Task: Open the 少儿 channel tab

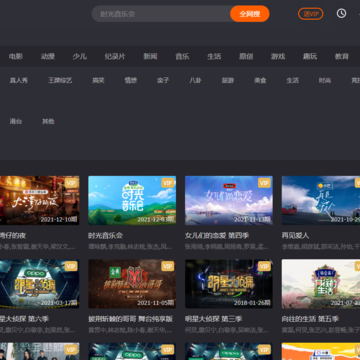Action: [80, 56]
